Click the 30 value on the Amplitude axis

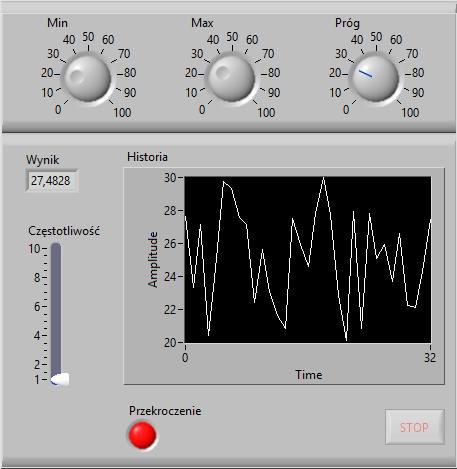pos(170,177)
